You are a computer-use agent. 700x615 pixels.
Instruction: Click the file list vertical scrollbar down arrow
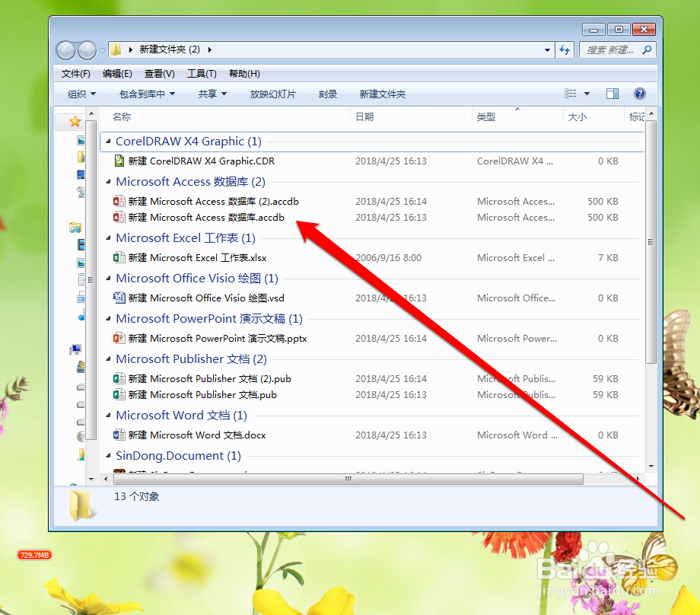point(651,467)
